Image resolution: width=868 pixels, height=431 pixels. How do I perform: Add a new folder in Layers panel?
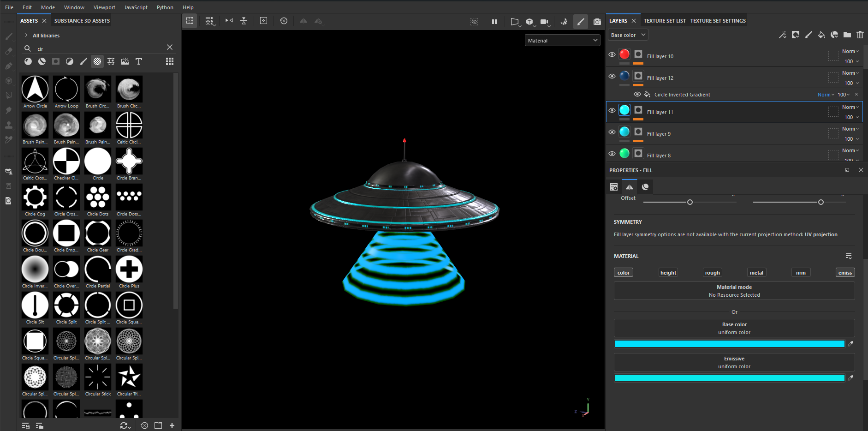pyautogui.click(x=847, y=35)
